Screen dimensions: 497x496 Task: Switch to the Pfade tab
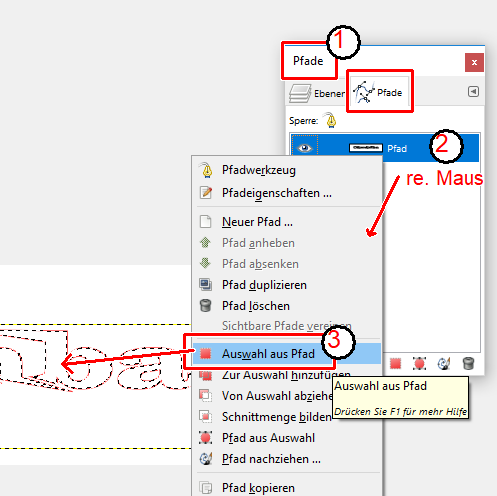click(379, 92)
